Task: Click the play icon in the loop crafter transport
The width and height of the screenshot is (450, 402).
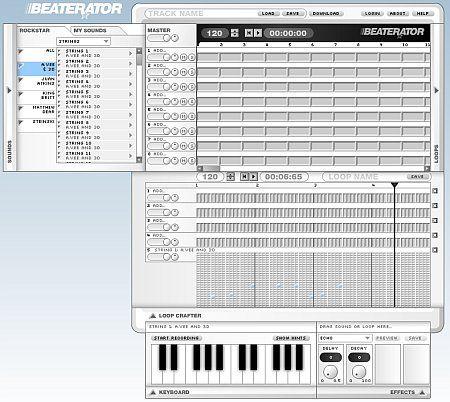Action: tap(254, 177)
